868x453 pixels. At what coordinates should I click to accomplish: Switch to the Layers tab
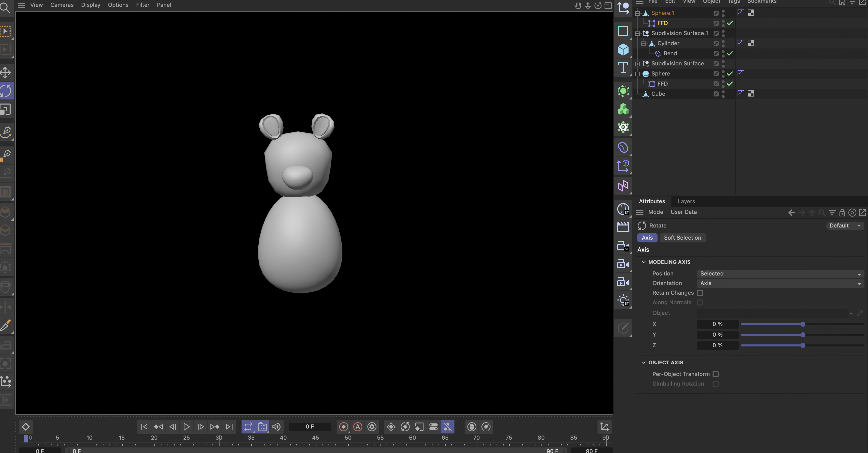686,201
